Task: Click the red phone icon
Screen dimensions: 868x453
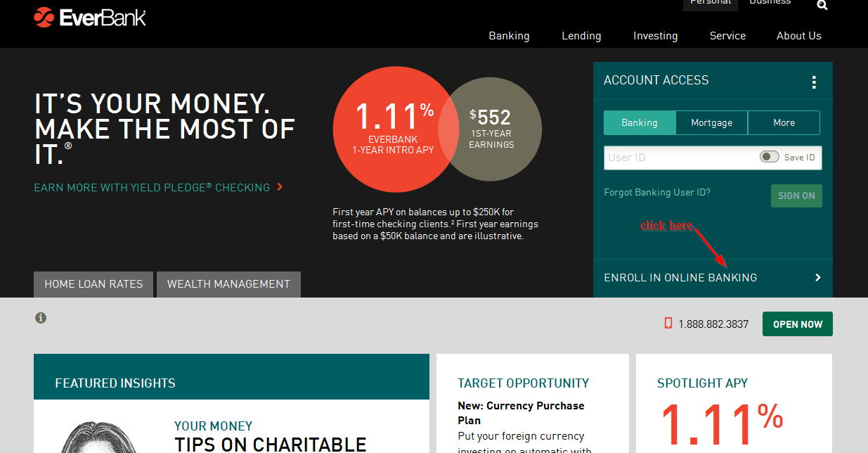Action: pyautogui.click(x=668, y=324)
